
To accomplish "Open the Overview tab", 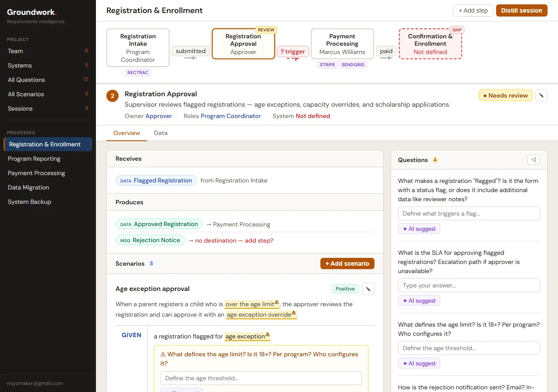I will 126,133.
